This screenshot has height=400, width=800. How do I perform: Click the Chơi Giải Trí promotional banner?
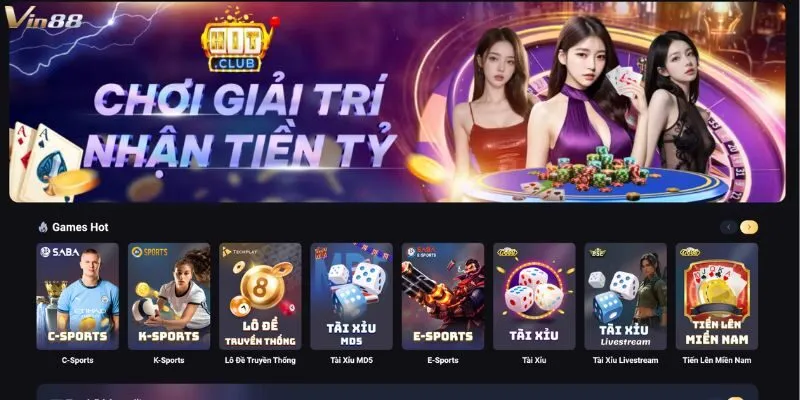click(397, 102)
